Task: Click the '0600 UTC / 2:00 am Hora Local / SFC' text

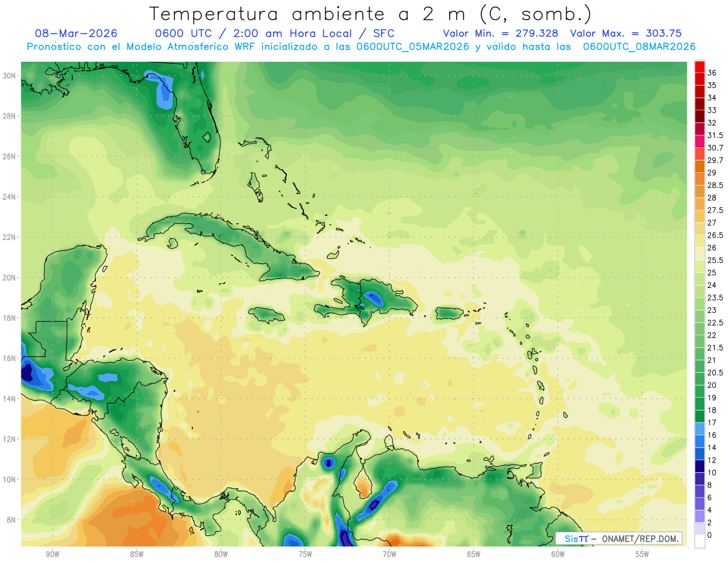Action: [275, 33]
